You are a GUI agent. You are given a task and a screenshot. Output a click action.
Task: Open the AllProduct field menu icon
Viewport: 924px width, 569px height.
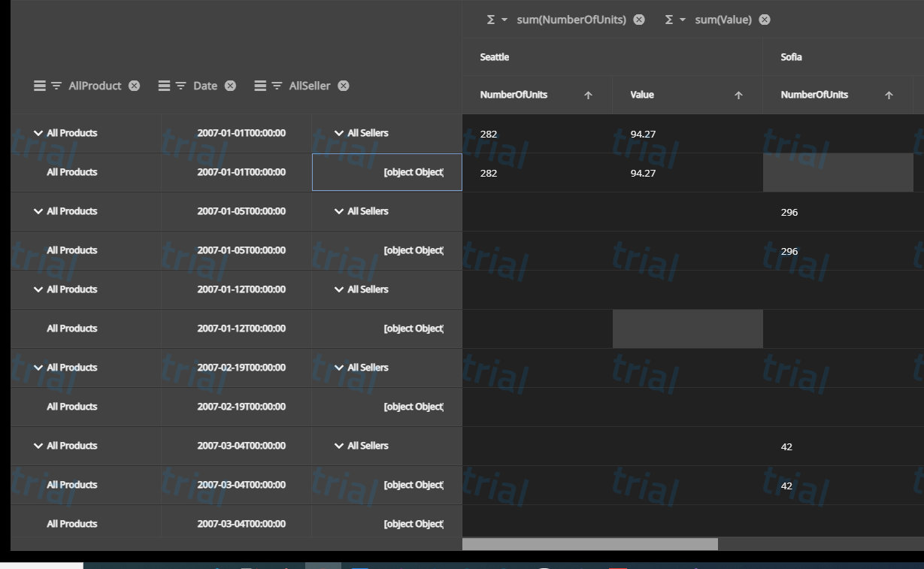pos(40,86)
